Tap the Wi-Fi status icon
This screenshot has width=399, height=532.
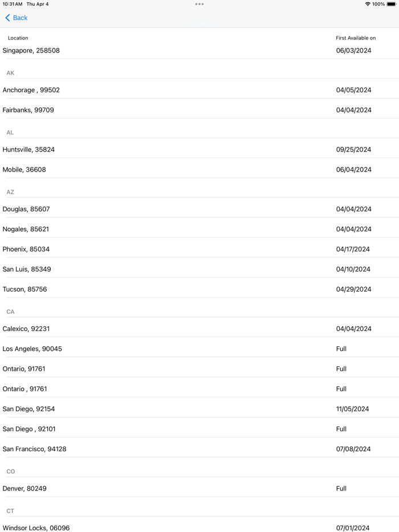368,4
